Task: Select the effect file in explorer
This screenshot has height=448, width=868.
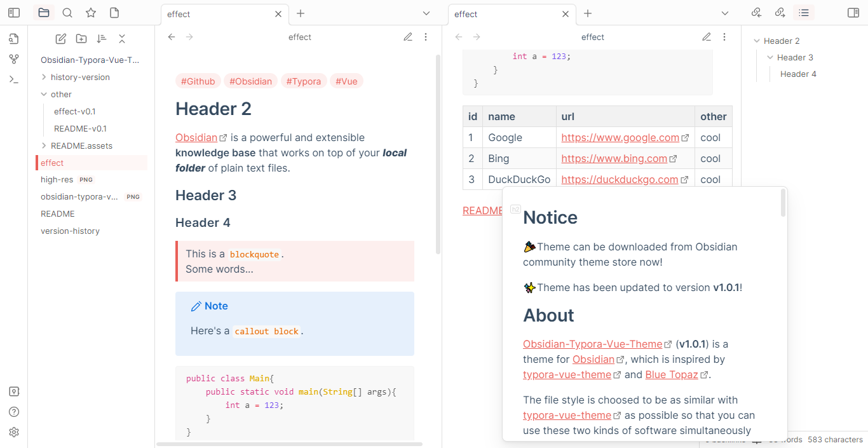Action: pos(92,163)
